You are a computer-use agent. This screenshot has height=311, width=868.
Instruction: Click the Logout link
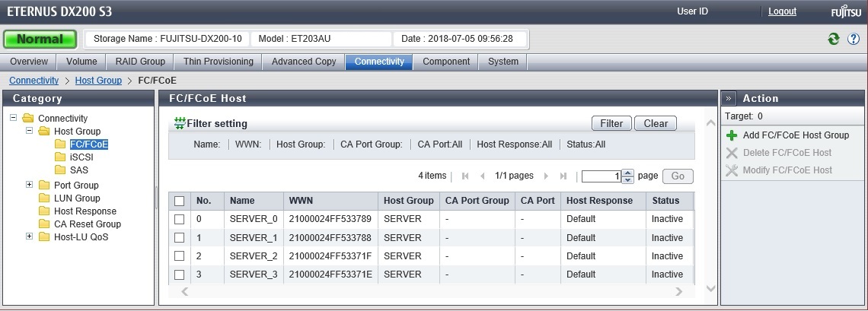[x=782, y=11]
